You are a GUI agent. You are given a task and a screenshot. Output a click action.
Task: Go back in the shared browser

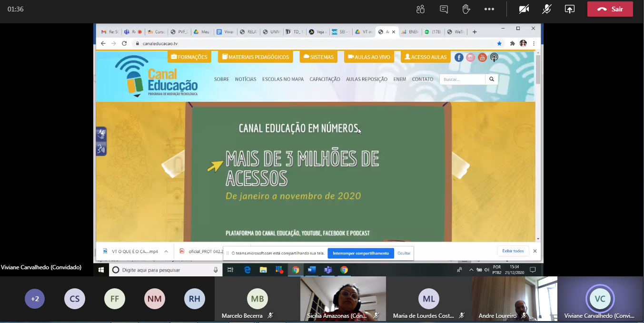[x=103, y=43]
